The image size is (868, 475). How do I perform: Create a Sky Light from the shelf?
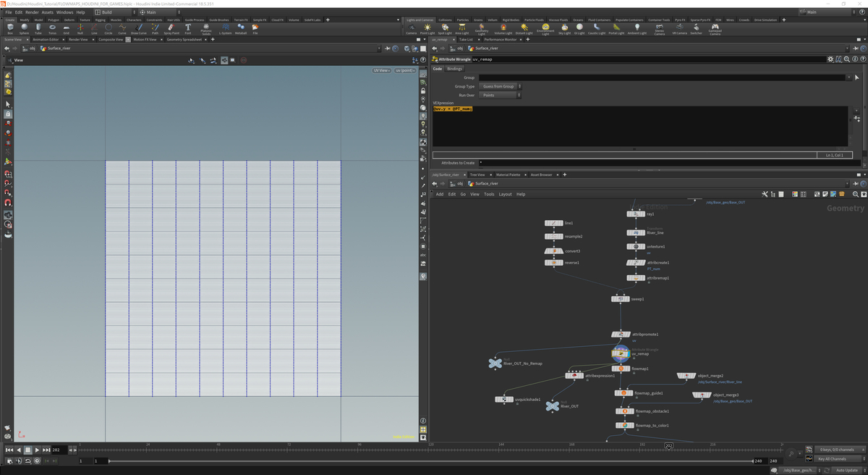pos(563,29)
